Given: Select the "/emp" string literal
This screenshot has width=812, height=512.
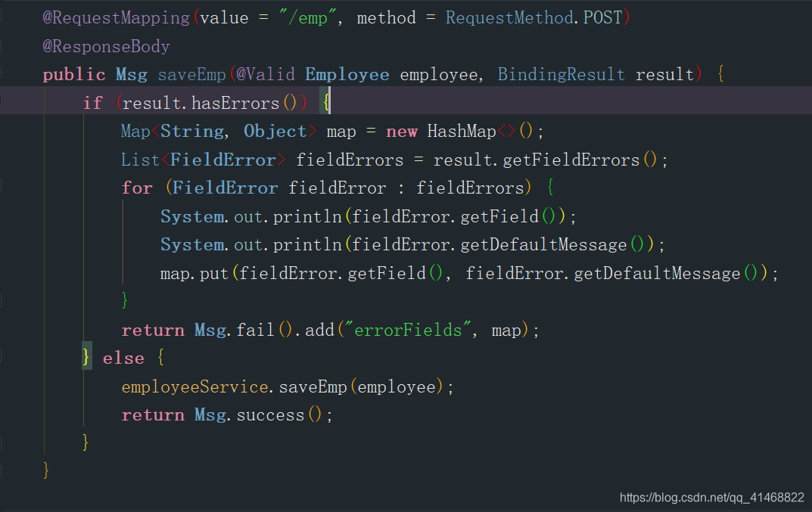Looking at the screenshot, I should [308, 18].
